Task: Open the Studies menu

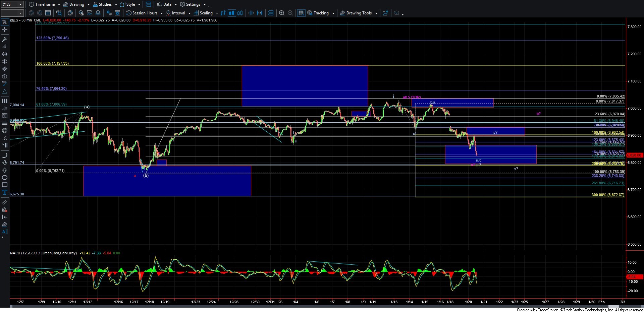Action: pos(105,4)
